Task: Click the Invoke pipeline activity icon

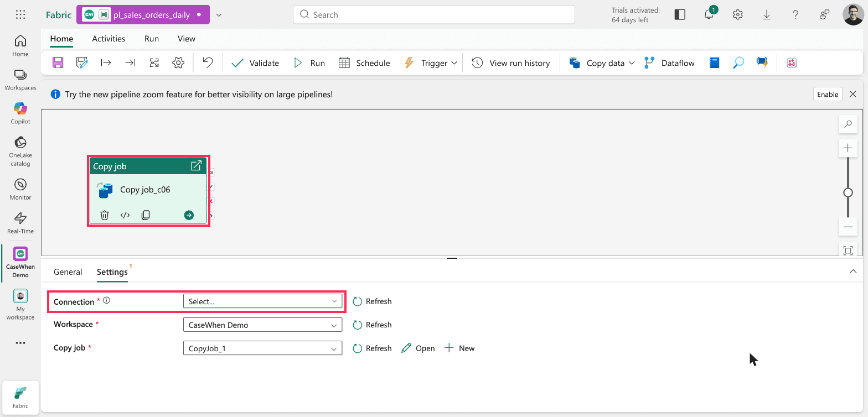Action: coord(762,63)
